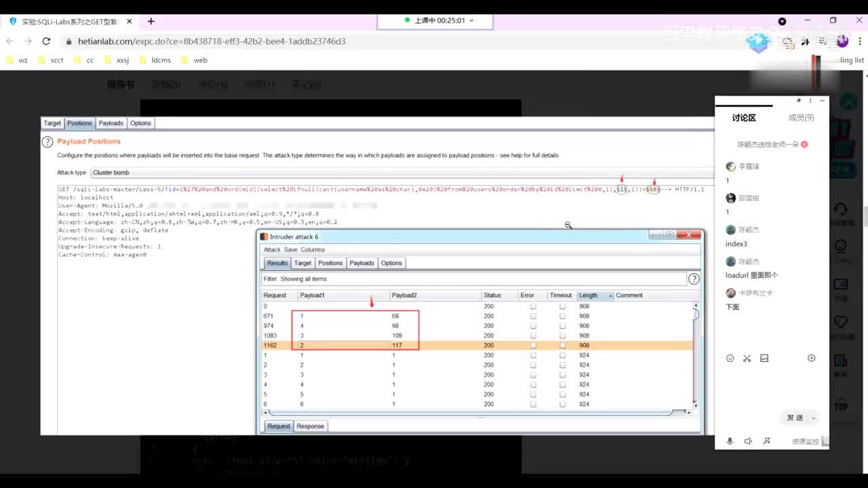The height and width of the screenshot is (488, 868).
Task: Sort results by Payload1 column header
Action: (344, 296)
